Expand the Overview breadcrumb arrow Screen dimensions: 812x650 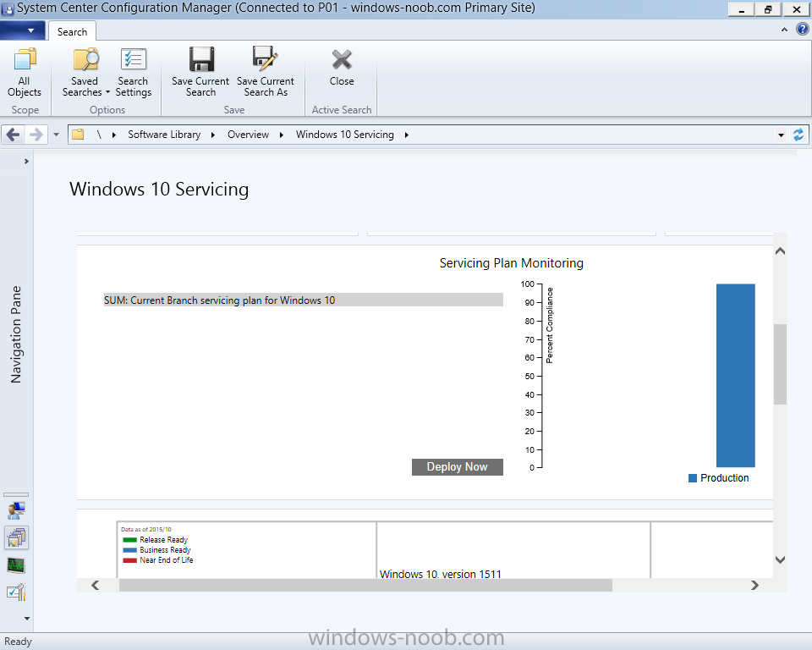click(x=281, y=135)
